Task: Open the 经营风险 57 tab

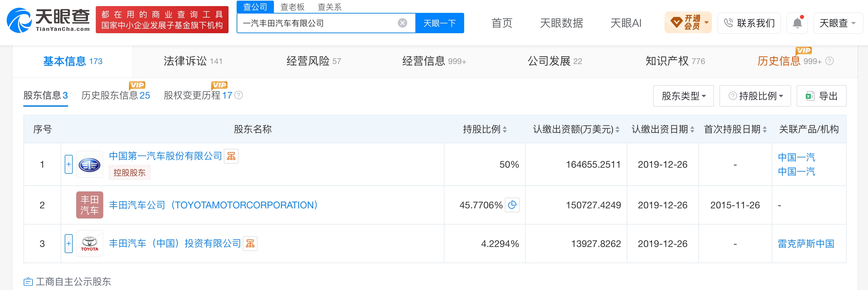Action: click(313, 61)
